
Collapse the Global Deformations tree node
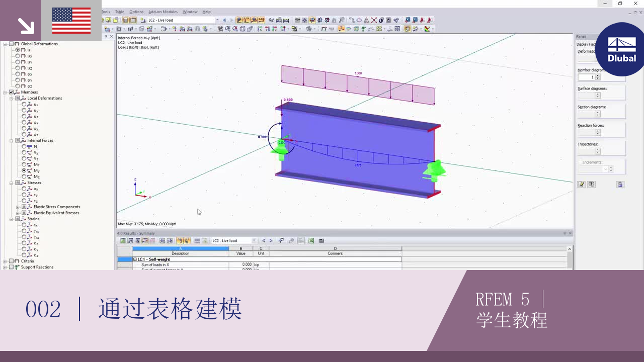(x=5, y=44)
